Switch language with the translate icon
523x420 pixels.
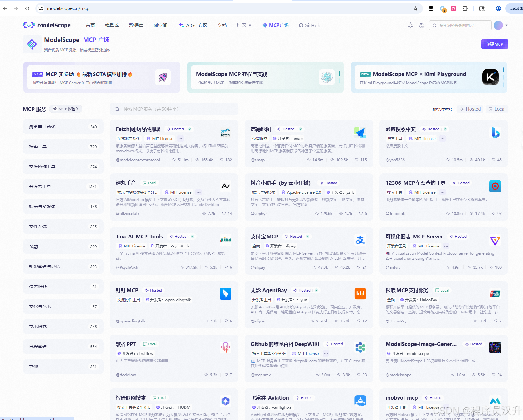click(x=422, y=25)
